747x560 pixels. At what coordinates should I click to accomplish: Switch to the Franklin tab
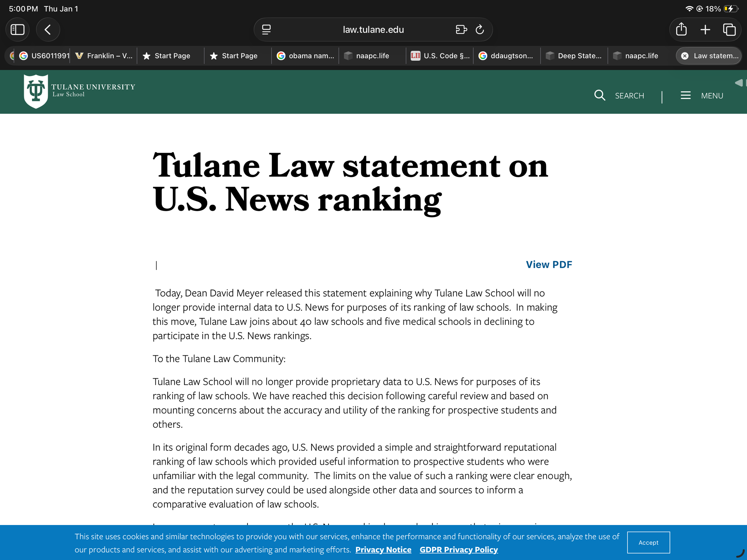(x=104, y=56)
